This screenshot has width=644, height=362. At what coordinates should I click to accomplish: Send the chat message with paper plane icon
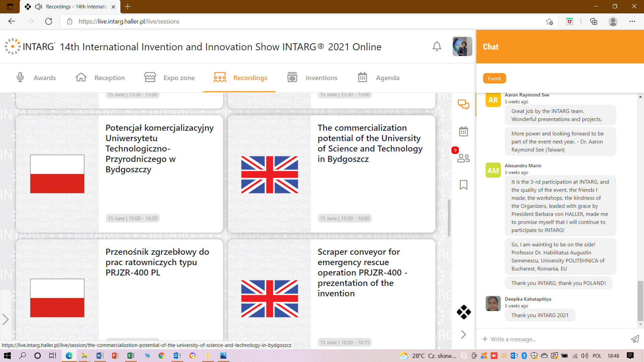click(635, 339)
